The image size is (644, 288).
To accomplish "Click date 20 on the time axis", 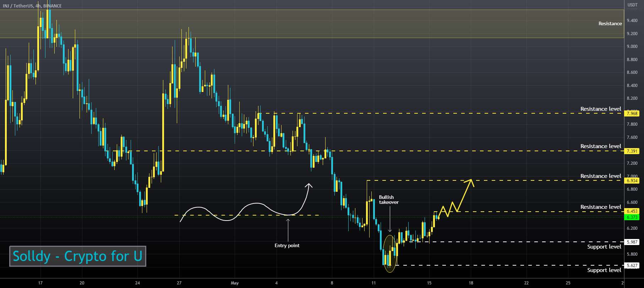I will tap(82, 283).
